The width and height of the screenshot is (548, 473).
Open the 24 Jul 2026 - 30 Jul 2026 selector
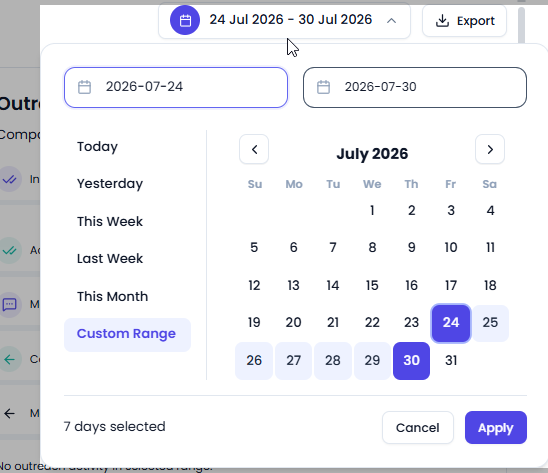click(x=284, y=21)
